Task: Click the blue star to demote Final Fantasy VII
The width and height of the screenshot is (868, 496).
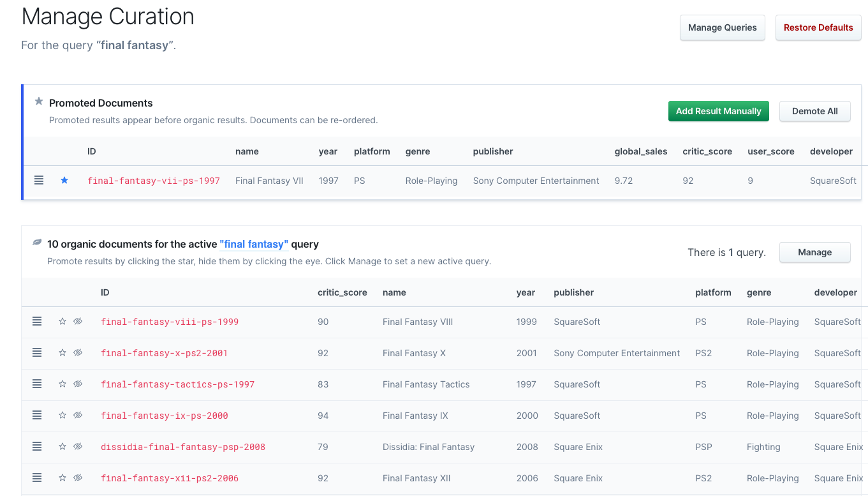Action: [x=64, y=180]
